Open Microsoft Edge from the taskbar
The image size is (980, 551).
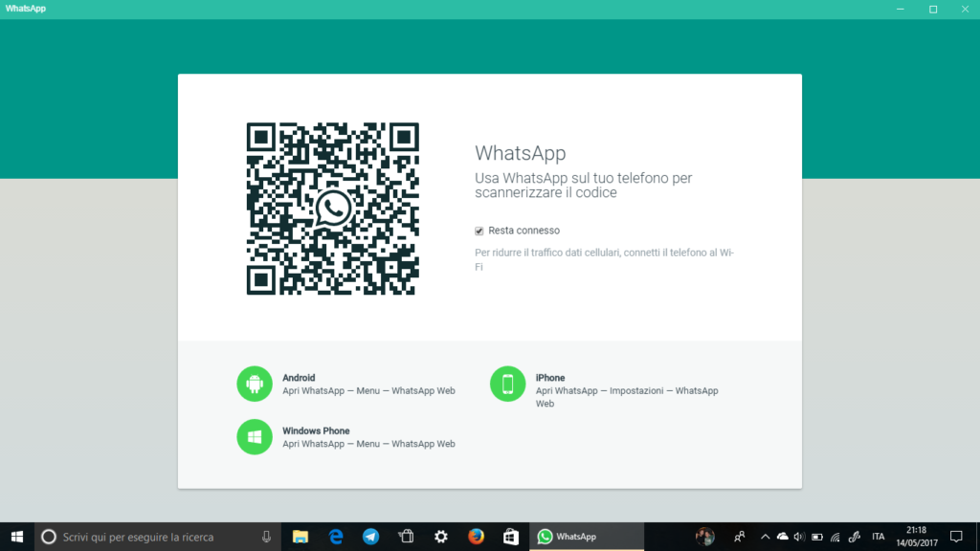336,537
